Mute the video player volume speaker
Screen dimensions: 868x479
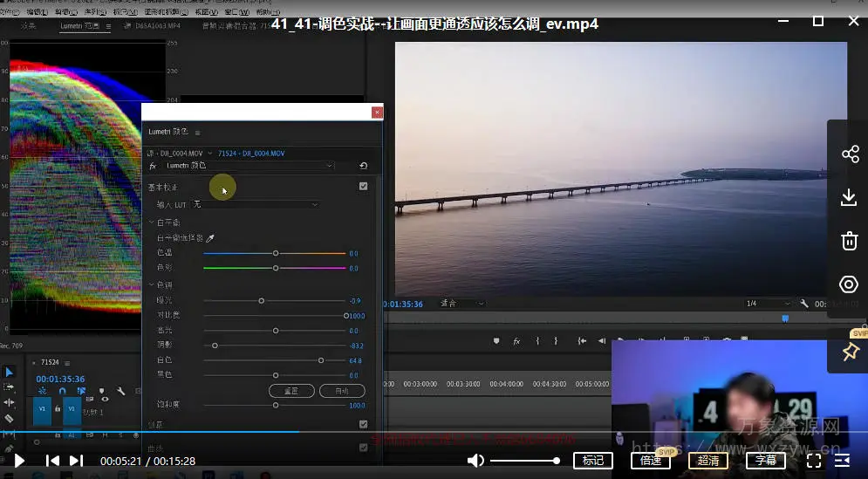click(475, 461)
